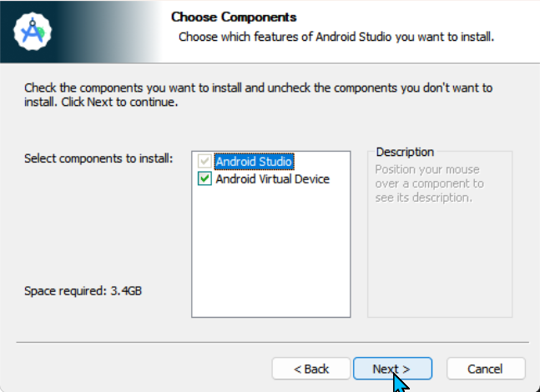Click the grey checkmark beside Android Studio
Viewport: 540px width, 392px height.
click(204, 161)
